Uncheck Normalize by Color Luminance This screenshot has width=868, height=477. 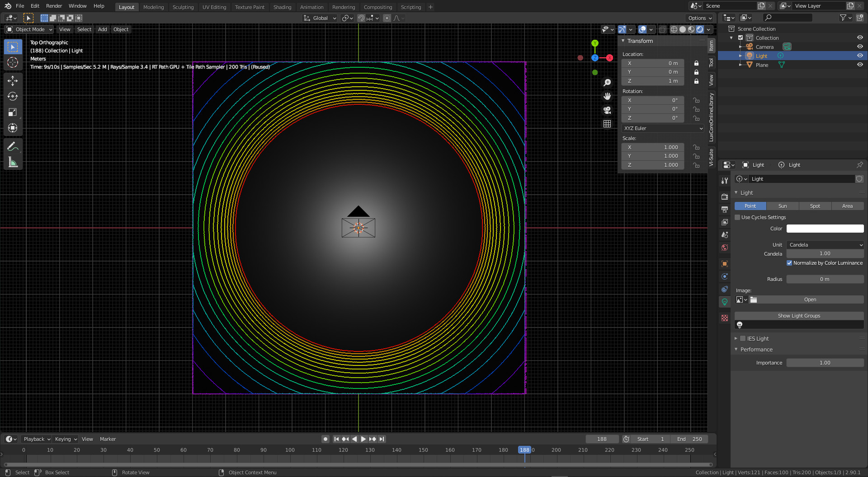click(x=789, y=263)
